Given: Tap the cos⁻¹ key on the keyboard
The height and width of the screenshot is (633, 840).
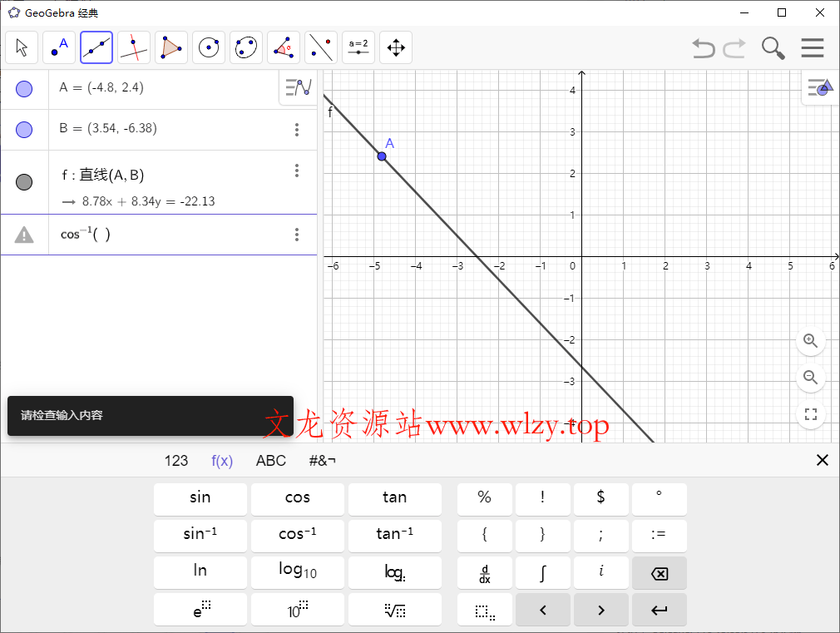Looking at the screenshot, I should 297,536.
